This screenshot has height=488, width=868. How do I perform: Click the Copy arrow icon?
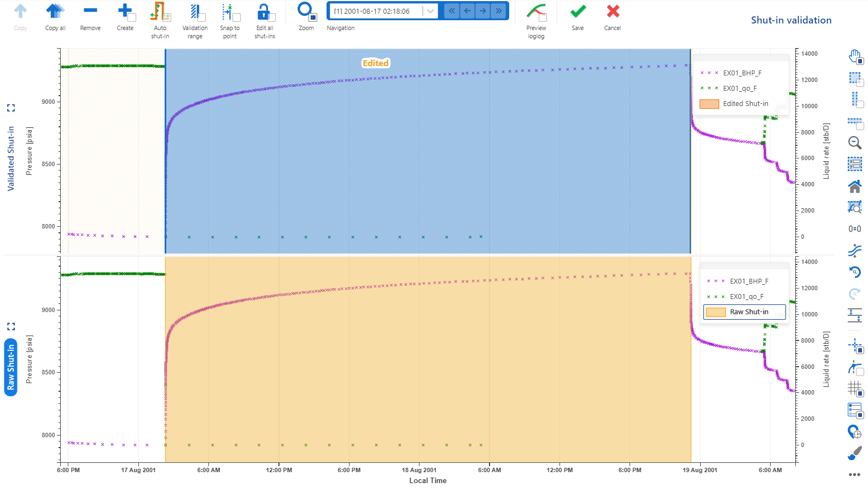21,11
